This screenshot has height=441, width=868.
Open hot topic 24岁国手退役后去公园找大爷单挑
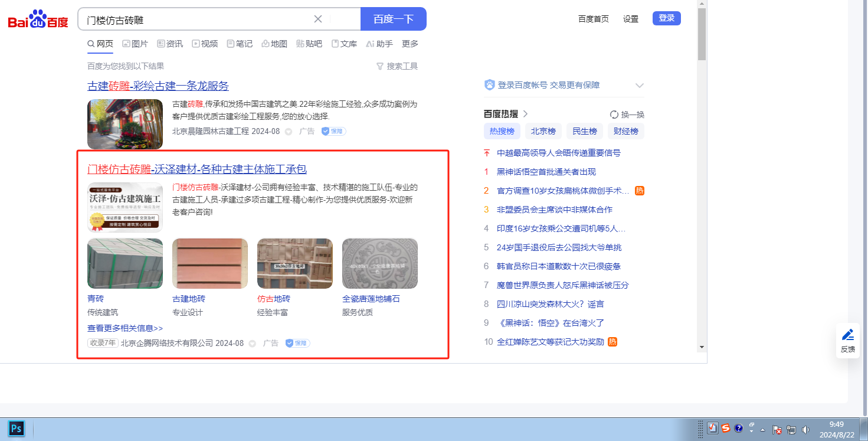pos(559,247)
